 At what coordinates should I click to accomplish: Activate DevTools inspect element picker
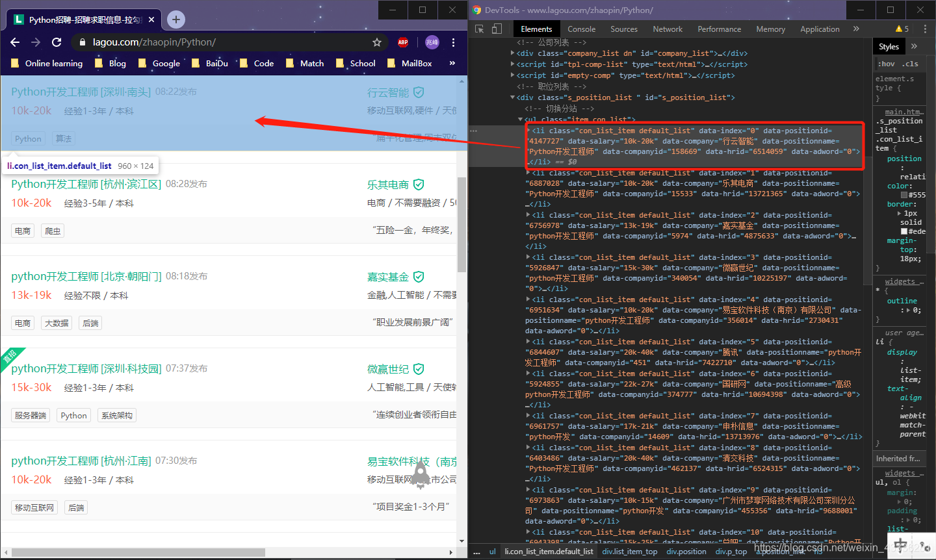479,29
